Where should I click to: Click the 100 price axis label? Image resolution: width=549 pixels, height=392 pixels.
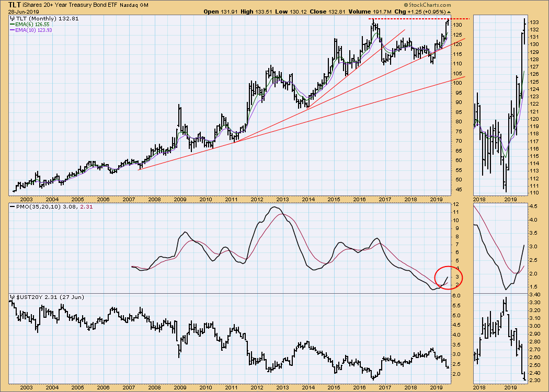point(458,83)
